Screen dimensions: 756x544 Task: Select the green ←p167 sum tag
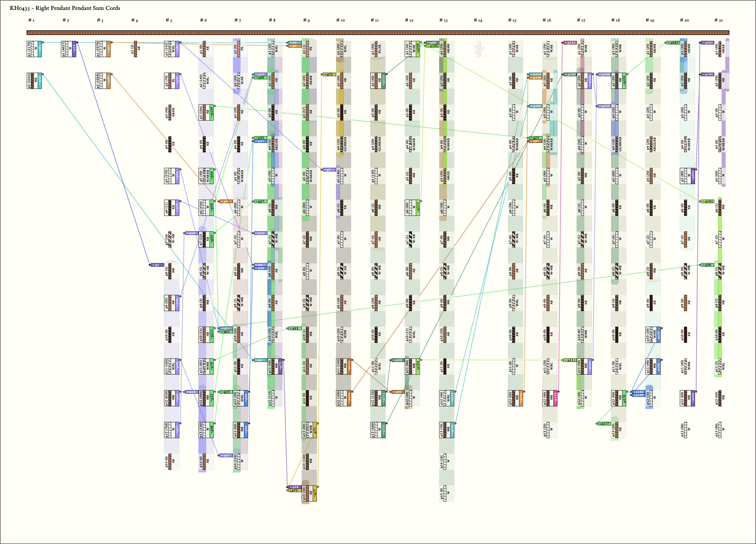(x=673, y=43)
